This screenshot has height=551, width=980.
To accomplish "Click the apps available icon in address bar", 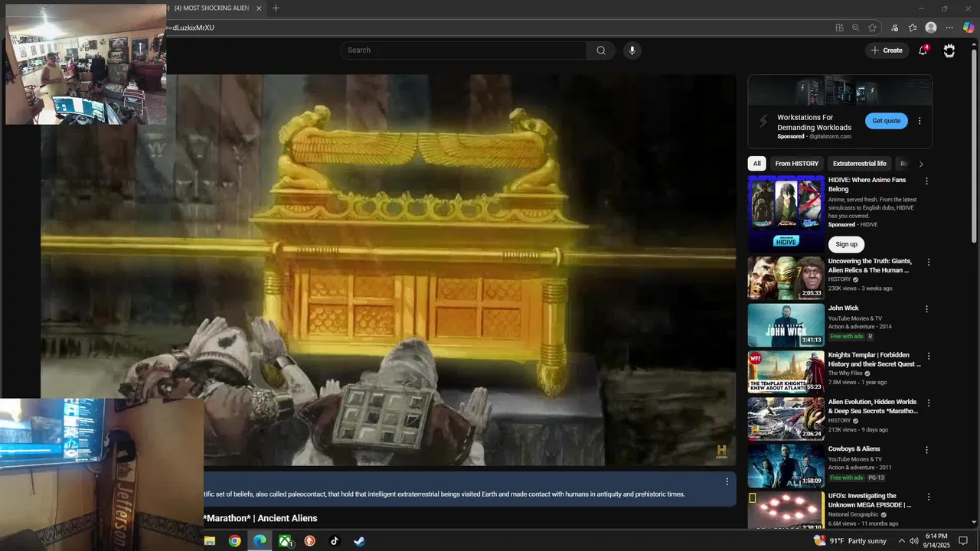I will (840, 28).
